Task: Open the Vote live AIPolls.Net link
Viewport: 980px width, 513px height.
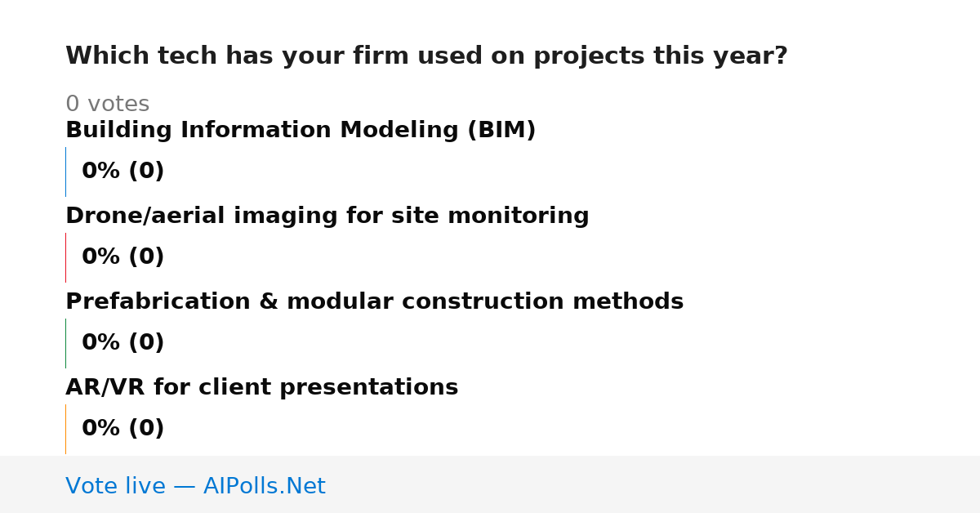Action: 195,486
